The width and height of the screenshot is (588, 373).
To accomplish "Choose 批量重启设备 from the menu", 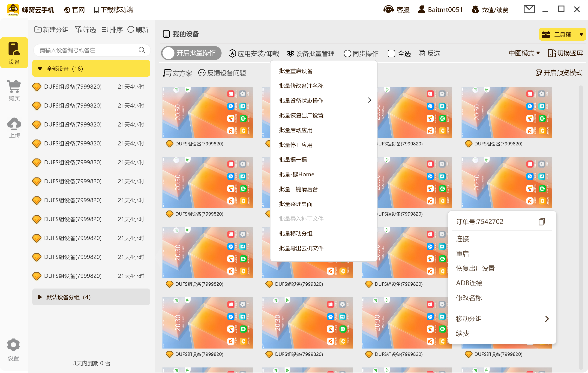I will (296, 71).
